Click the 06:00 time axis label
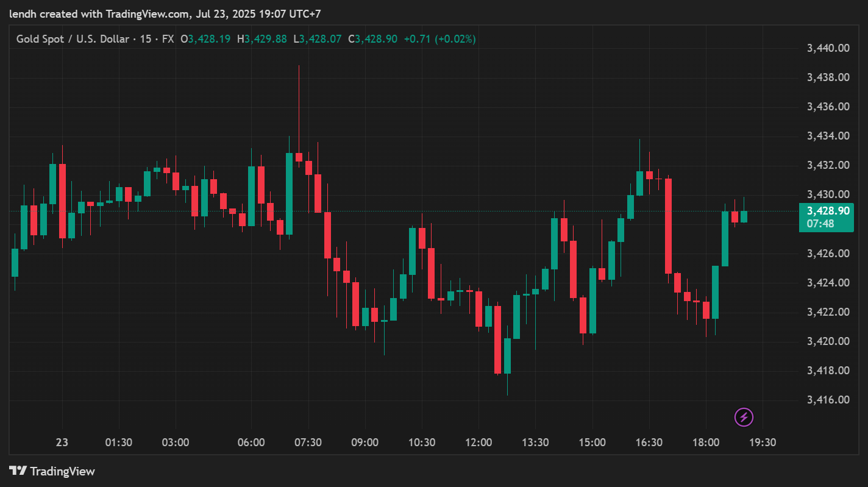The height and width of the screenshot is (487, 868). [251, 443]
